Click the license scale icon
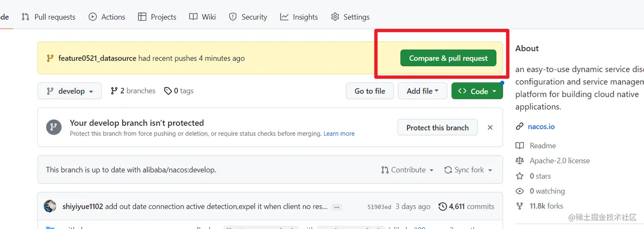This screenshot has height=229, width=644. [520, 161]
